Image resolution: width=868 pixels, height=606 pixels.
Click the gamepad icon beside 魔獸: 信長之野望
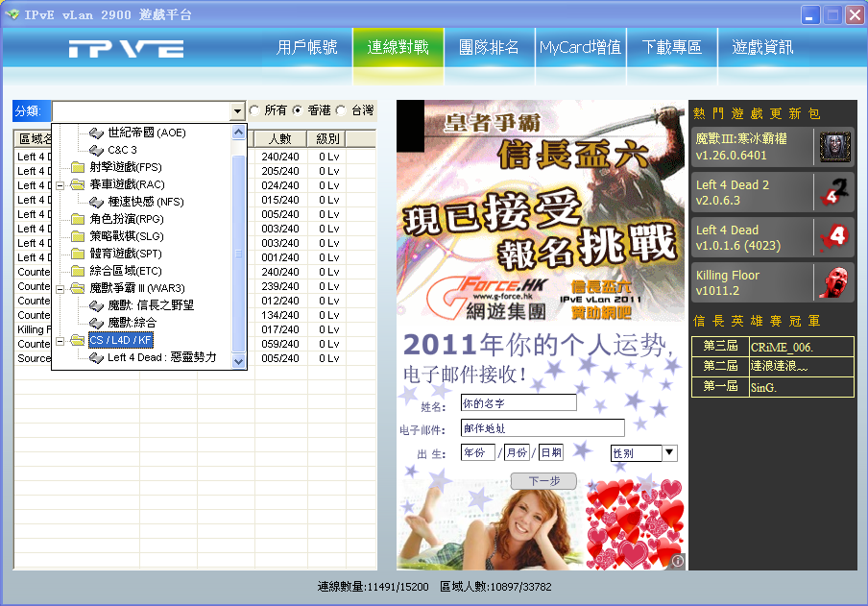click(96, 305)
